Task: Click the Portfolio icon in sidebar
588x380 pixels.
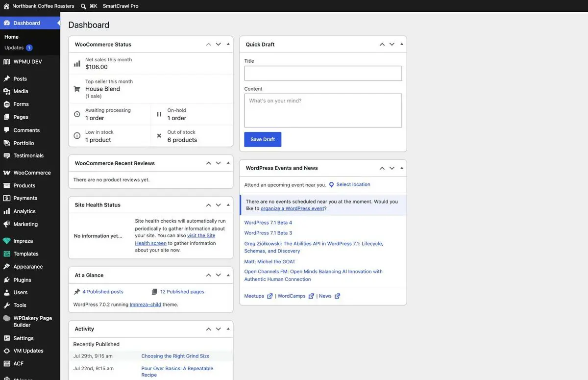Action: point(6,143)
